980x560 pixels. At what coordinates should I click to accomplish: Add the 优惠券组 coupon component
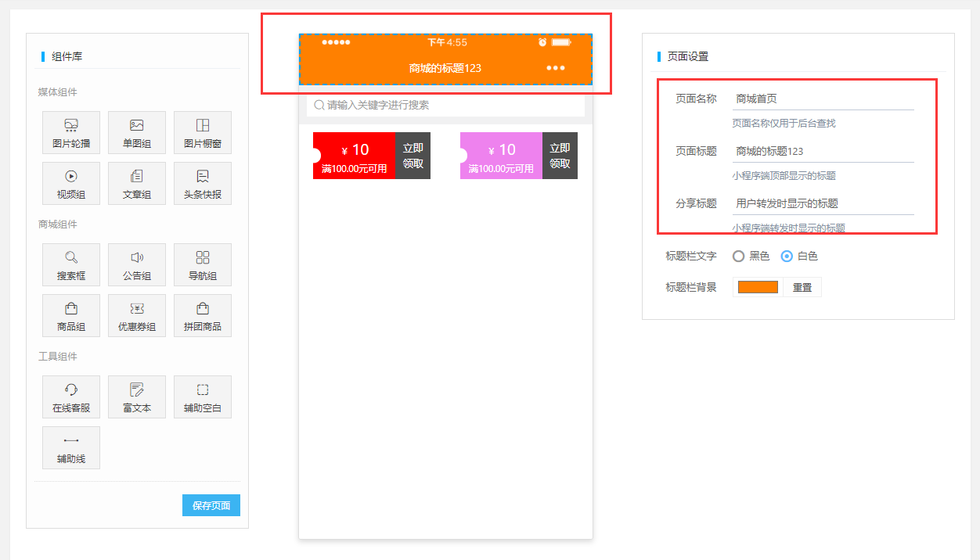[x=137, y=315]
